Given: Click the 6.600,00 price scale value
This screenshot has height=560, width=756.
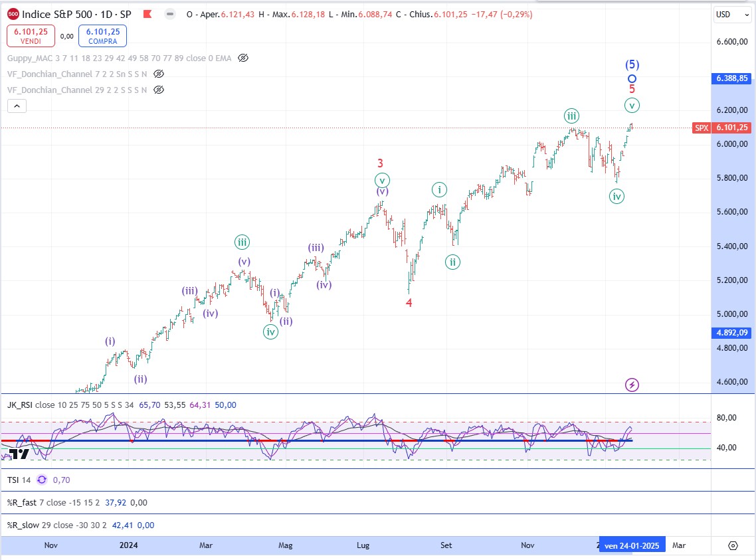Looking at the screenshot, I should click(x=732, y=41).
